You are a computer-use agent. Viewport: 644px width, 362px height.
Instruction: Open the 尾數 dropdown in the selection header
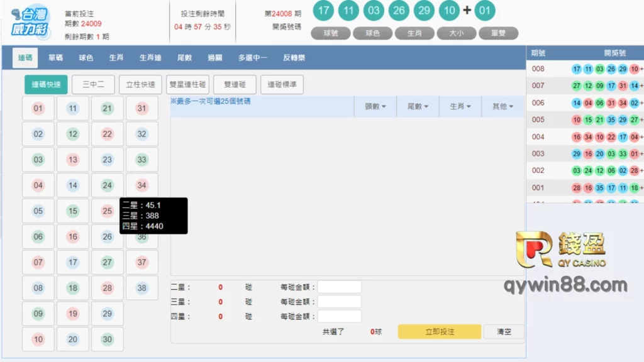point(418,107)
